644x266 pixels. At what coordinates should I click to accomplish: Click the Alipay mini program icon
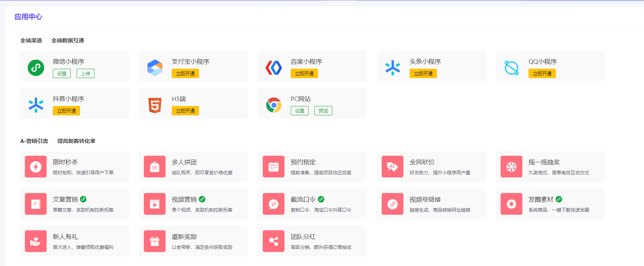coord(155,68)
